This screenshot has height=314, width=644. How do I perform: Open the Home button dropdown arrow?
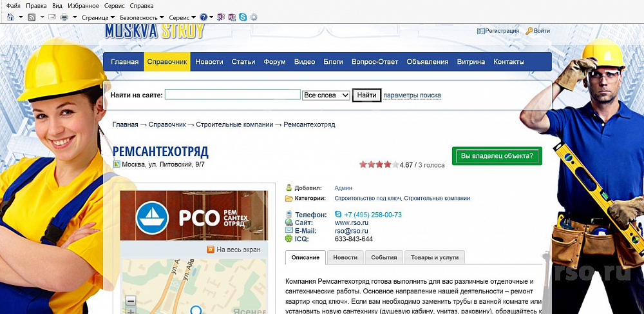[21, 17]
